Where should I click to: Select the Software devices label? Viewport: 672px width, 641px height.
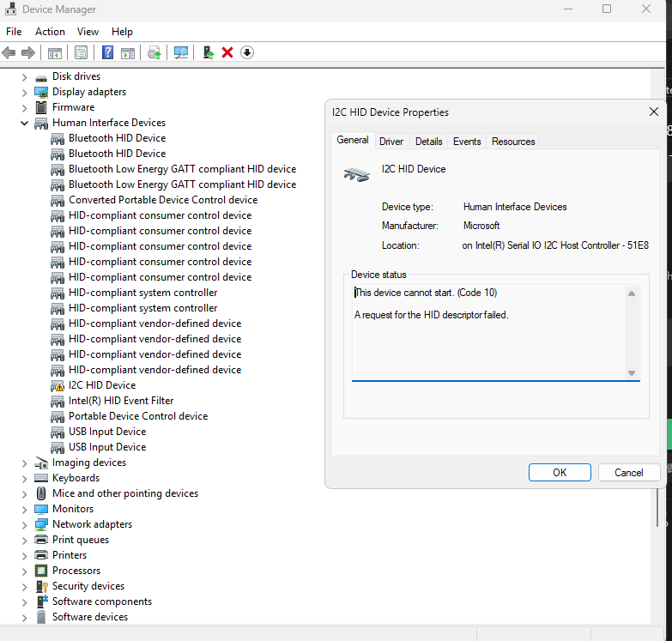90,617
